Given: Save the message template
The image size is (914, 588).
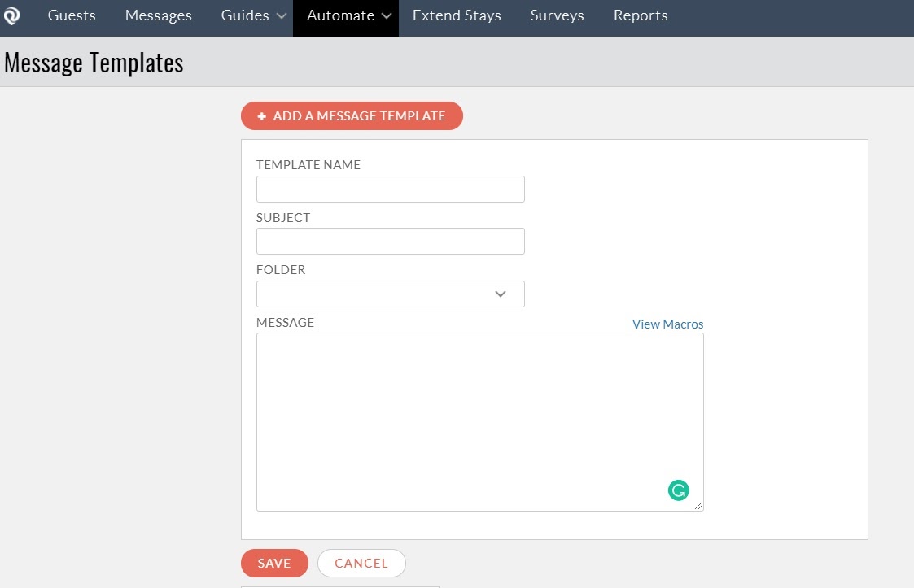Looking at the screenshot, I should coord(274,564).
